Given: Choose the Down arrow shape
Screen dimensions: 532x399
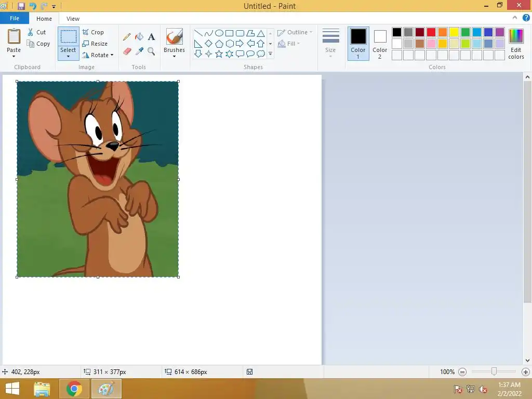Looking at the screenshot, I should [198, 54].
